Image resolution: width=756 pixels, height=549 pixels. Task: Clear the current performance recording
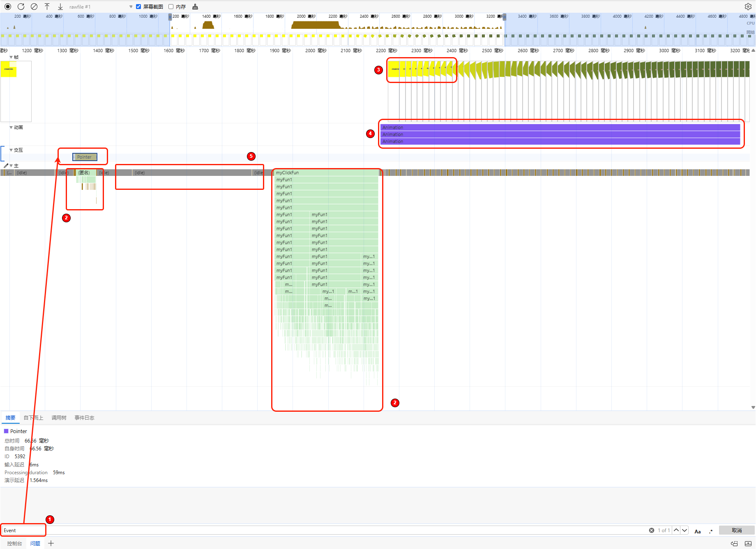coord(34,7)
